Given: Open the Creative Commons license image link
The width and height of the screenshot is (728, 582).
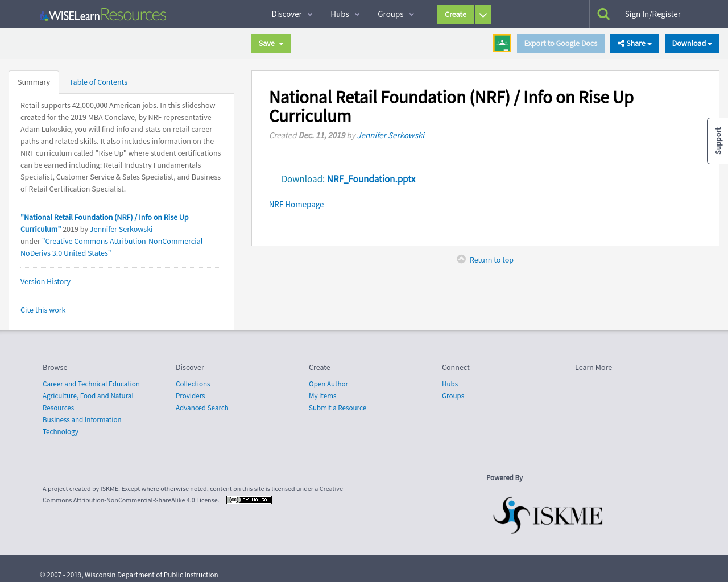Looking at the screenshot, I should pyautogui.click(x=249, y=500).
